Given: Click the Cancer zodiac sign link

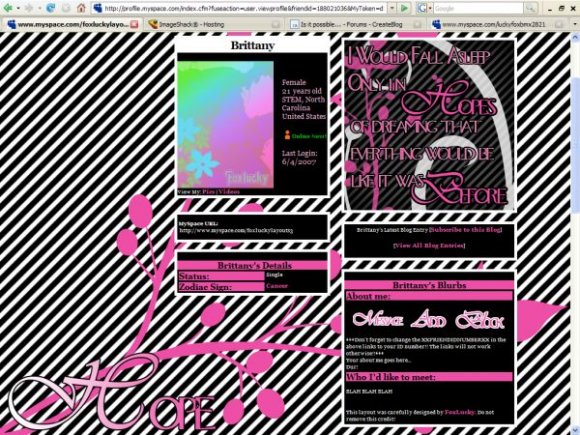Looking at the screenshot, I should 277,286.
